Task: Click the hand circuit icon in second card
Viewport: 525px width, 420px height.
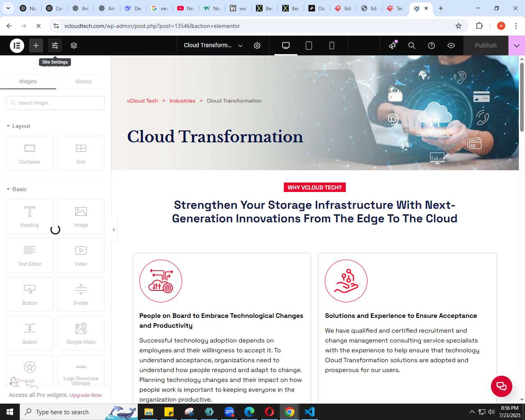Action: click(346, 281)
